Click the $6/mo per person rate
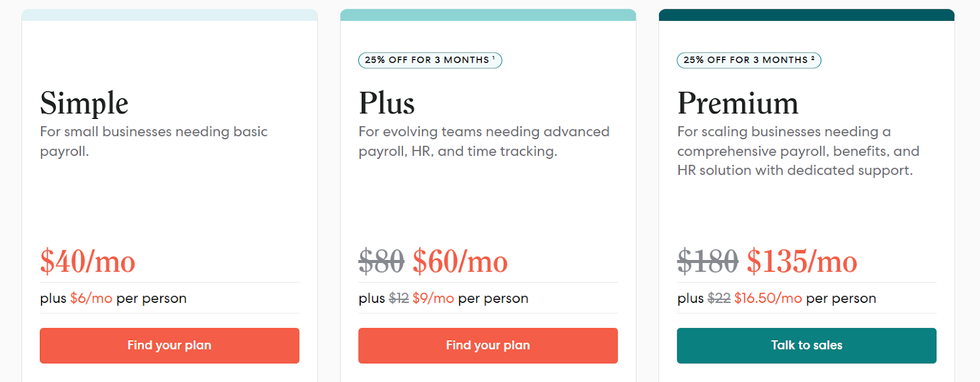980x382 pixels. point(91,299)
